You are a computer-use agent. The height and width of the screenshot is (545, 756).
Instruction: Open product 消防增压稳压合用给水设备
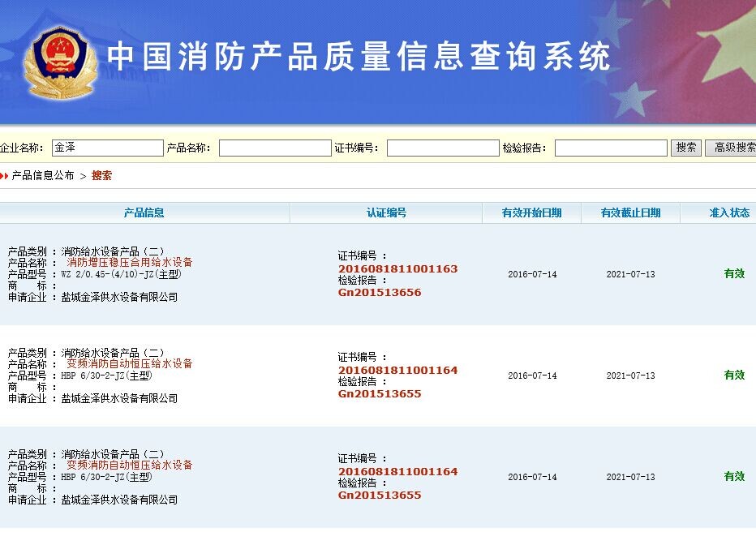[129, 262]
